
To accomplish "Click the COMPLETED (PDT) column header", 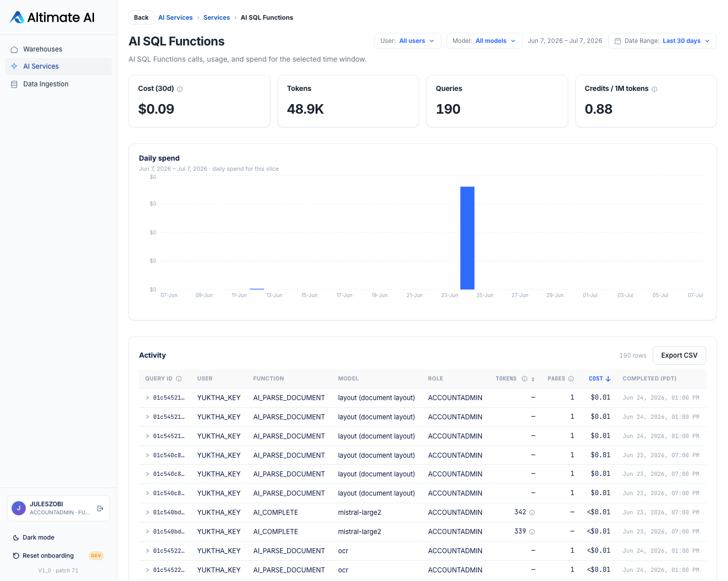I will 649,379.
